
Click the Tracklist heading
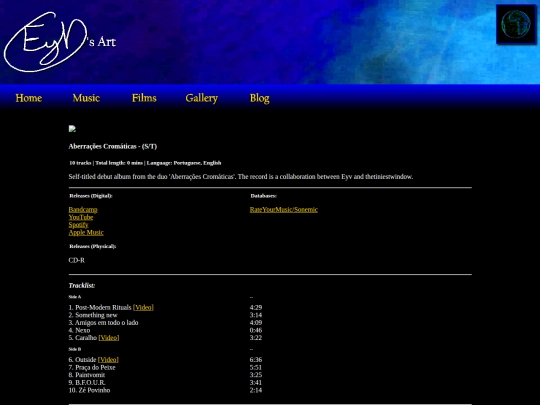coord(82,285)
